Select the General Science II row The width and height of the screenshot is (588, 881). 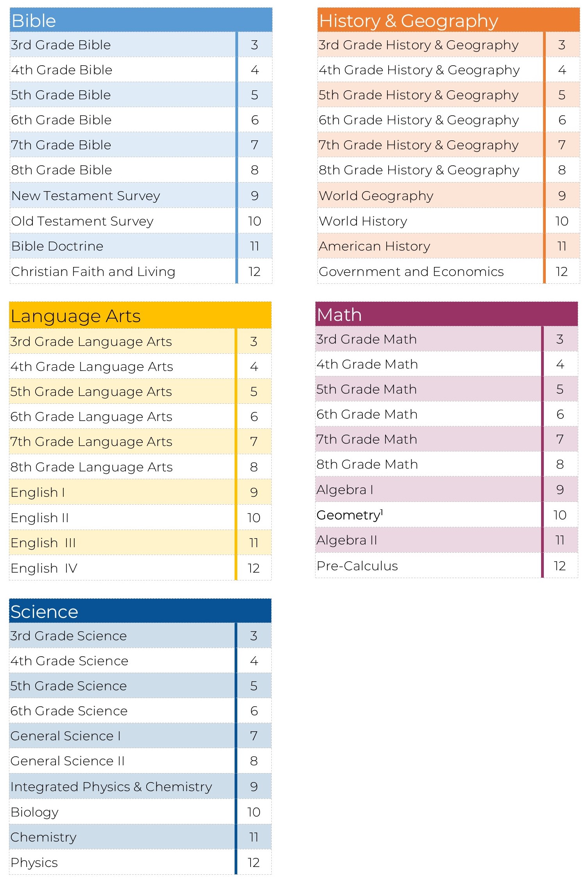click(68, 761)
